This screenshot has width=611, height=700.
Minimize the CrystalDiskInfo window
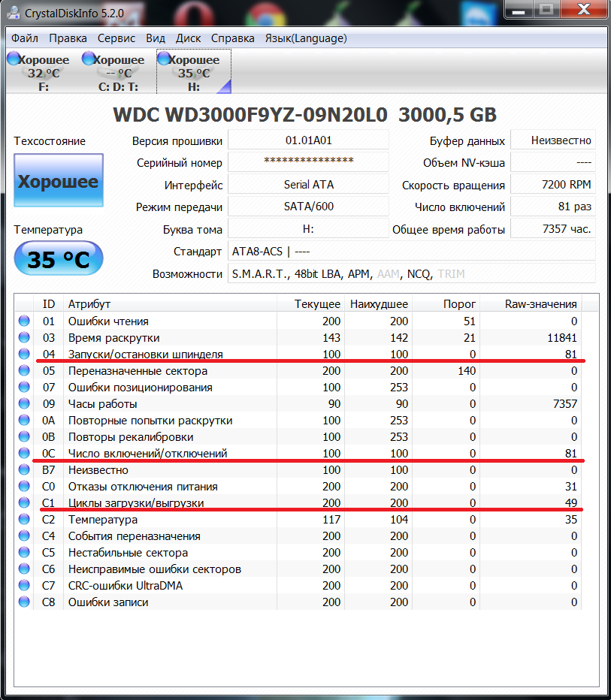pos(518,11)
